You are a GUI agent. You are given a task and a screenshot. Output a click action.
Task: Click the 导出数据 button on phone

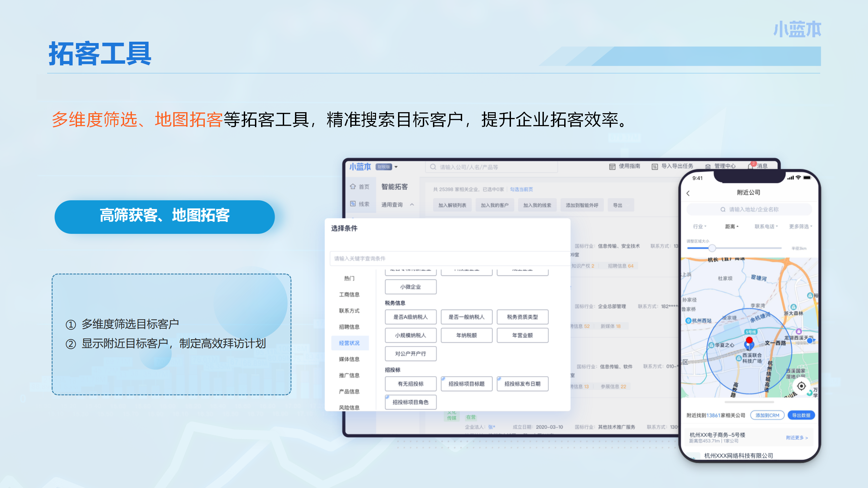pyautogui.click(x=801, y=415)
